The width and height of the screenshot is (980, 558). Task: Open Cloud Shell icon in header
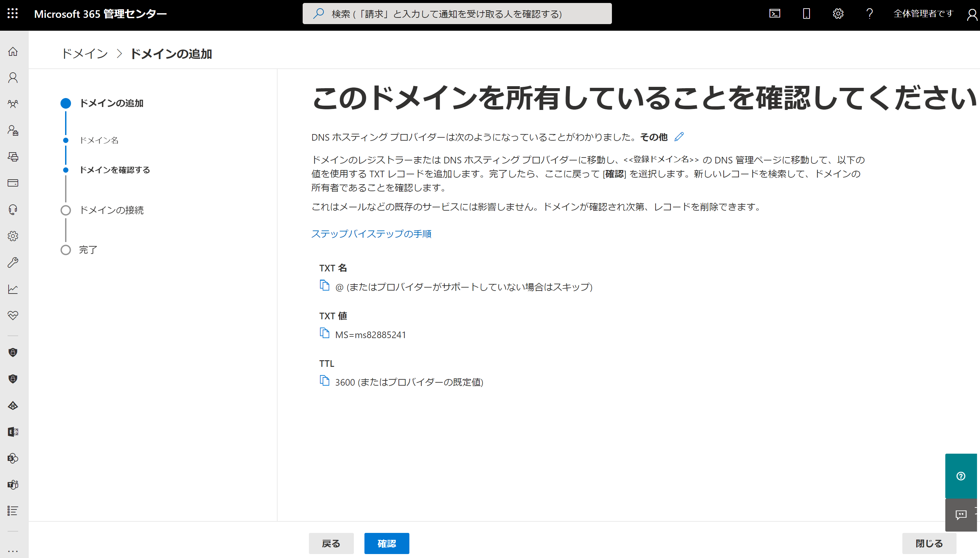pos(774,14)
